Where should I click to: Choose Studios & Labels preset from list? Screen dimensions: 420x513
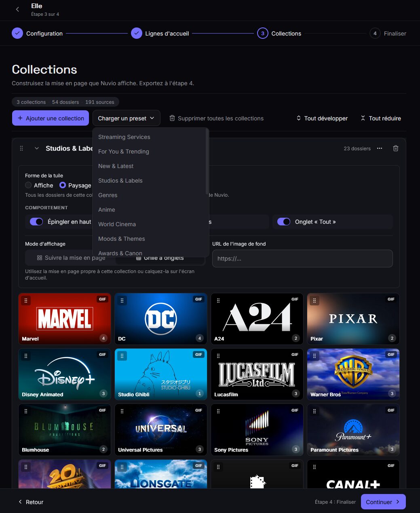coord(150,181)
